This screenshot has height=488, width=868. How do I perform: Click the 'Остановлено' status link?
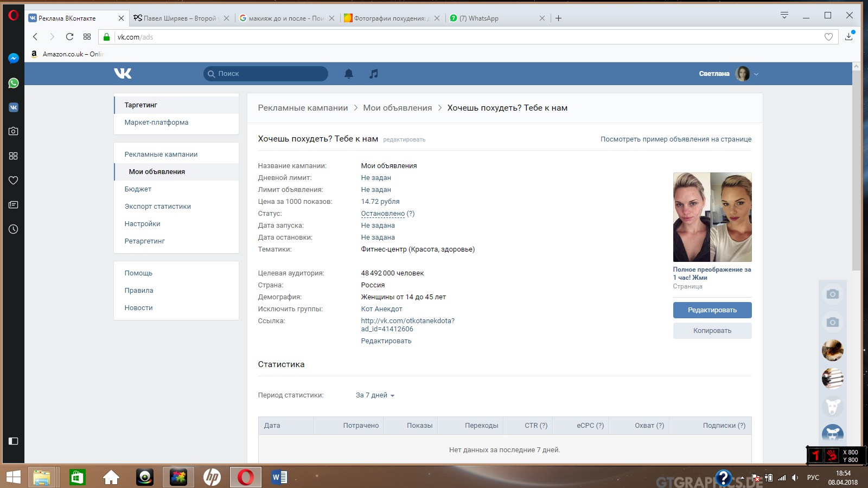pos(383,214)
